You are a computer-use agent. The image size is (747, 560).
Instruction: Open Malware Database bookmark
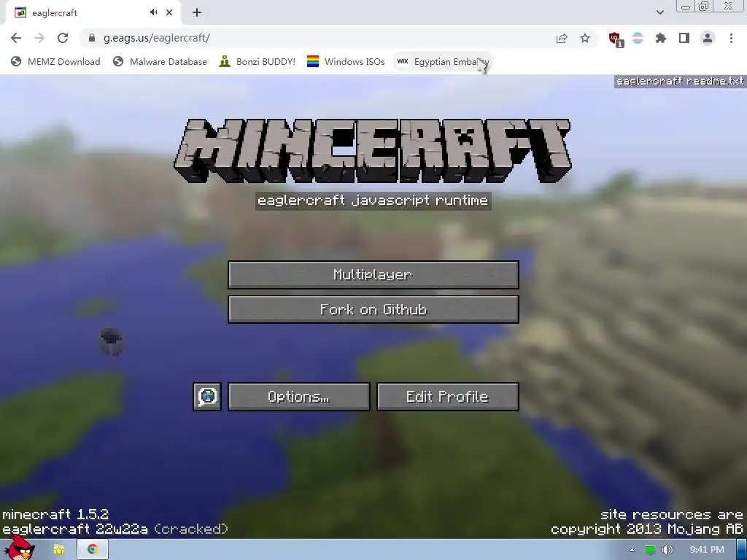coord(160,61)
